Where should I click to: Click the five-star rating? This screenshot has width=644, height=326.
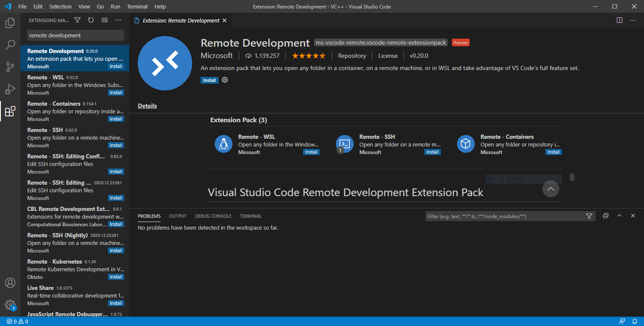pyautogui.click(x=309, y=56)
